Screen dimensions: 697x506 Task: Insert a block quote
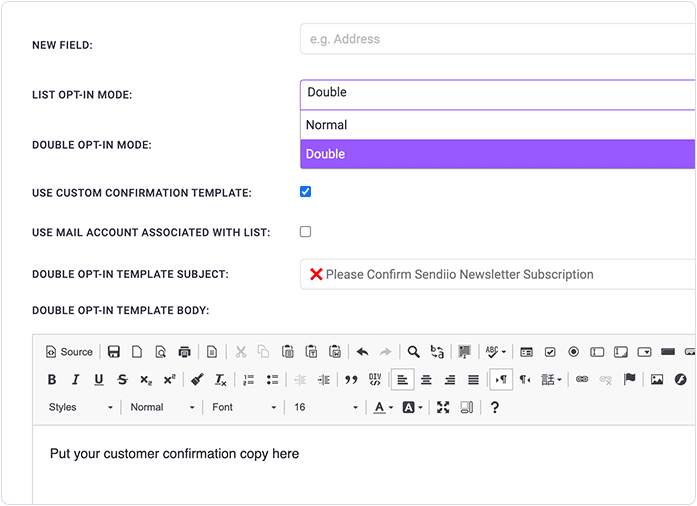click(x=351, y=380)
